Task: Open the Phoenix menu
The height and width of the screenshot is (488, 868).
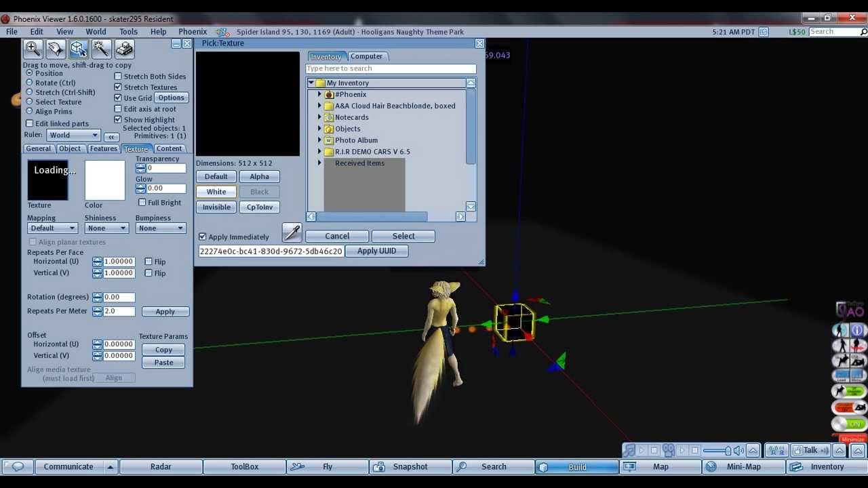Action: (x=193, y=32)
